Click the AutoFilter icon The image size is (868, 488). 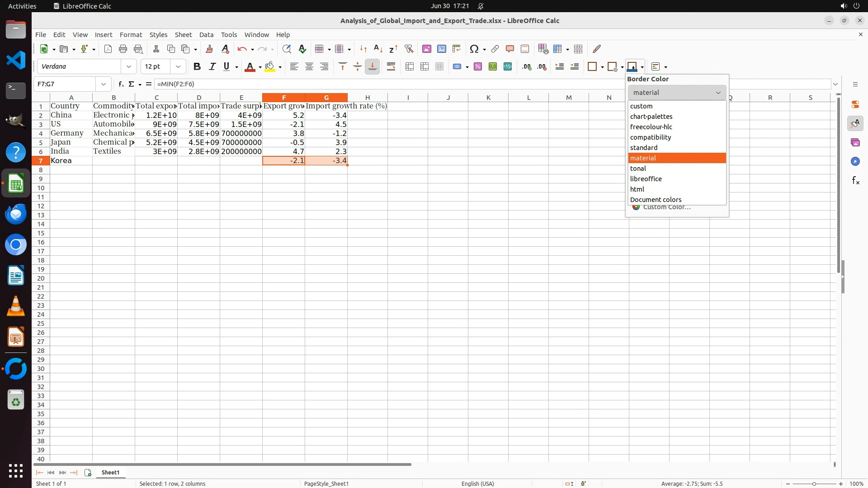tap(409, 49)
